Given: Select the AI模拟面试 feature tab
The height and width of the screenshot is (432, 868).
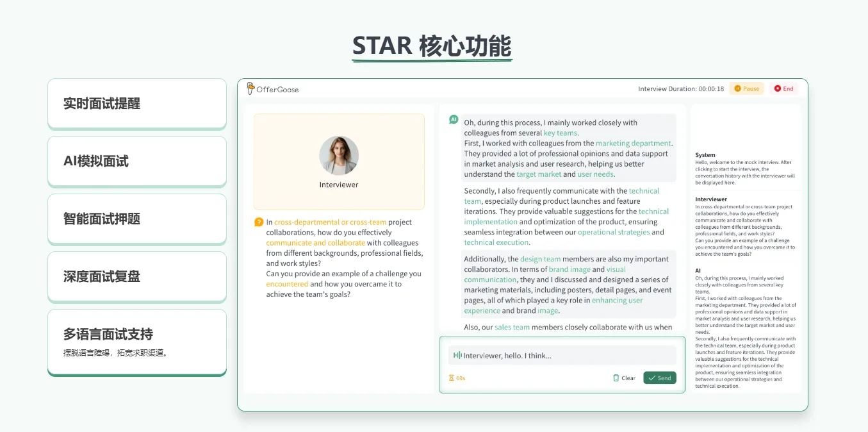Looking at the screenshot, I should point(137,161).
